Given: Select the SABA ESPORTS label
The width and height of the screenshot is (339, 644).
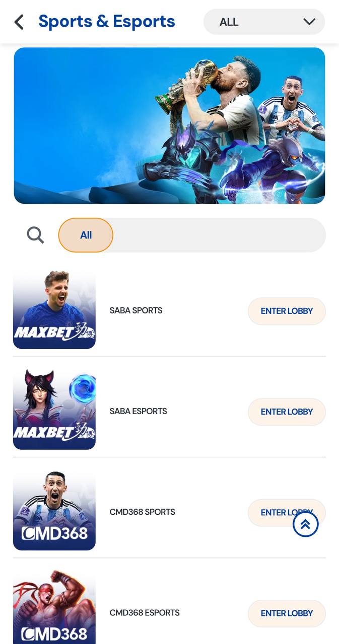Looking at the screenshot, I should tap(139, 411).
